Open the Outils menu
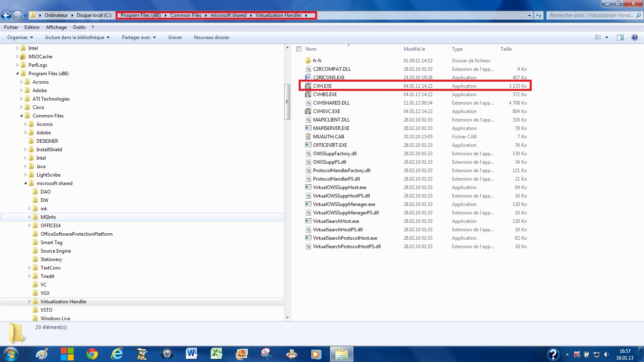The width and height of the screenshot is (644, 362). pyautogui.click(x=79, y=27)
